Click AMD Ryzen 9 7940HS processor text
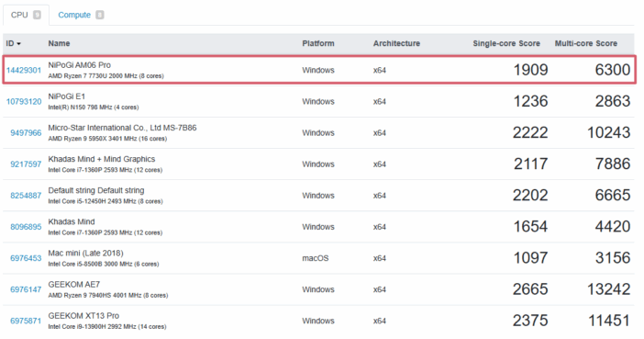 tap(108, 295)
